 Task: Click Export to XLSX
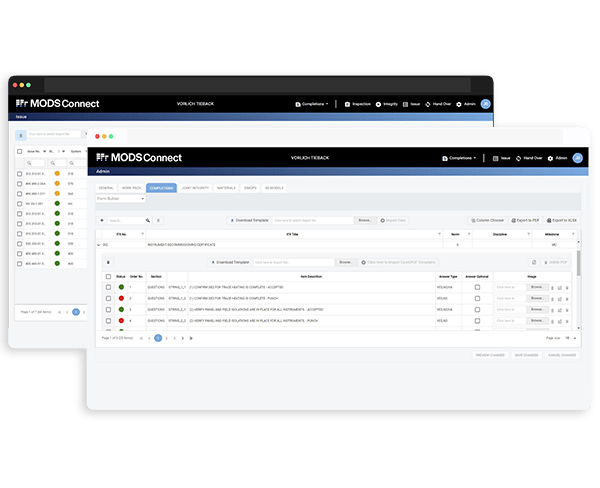coord(562,220)
